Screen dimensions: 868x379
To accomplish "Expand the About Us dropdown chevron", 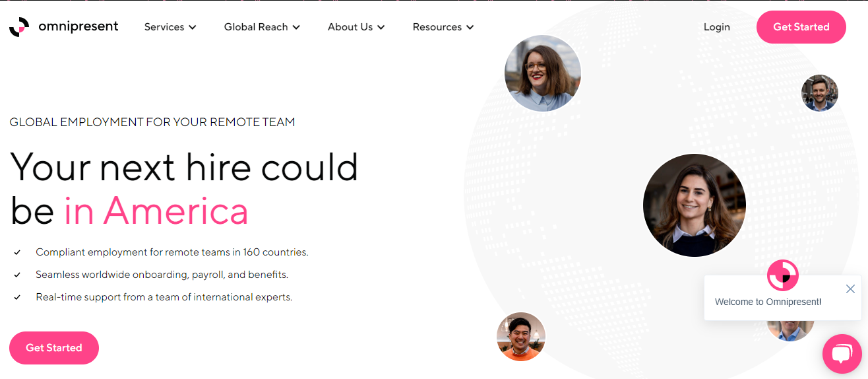I will point(381,27).
